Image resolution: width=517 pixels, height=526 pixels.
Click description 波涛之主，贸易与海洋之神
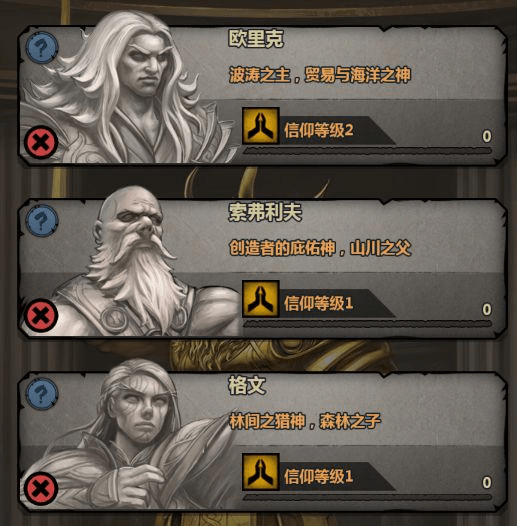tap(320, 75)
